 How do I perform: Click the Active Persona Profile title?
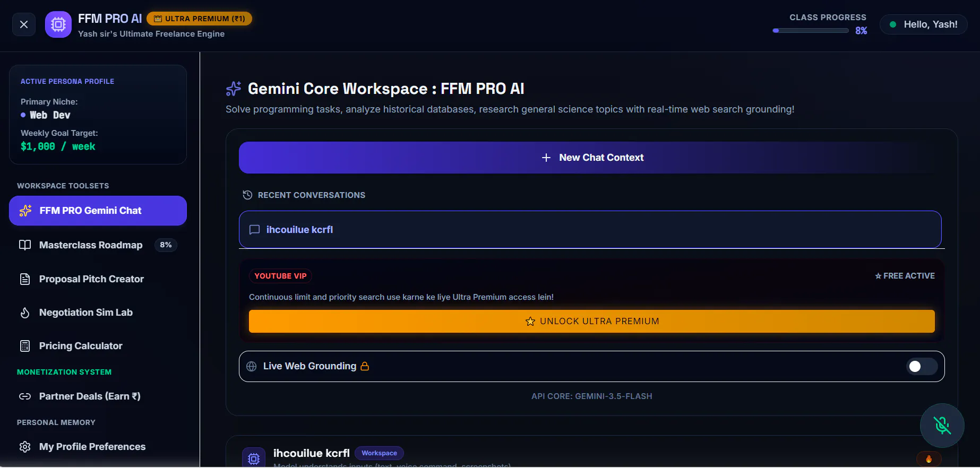tap(67, 81)
